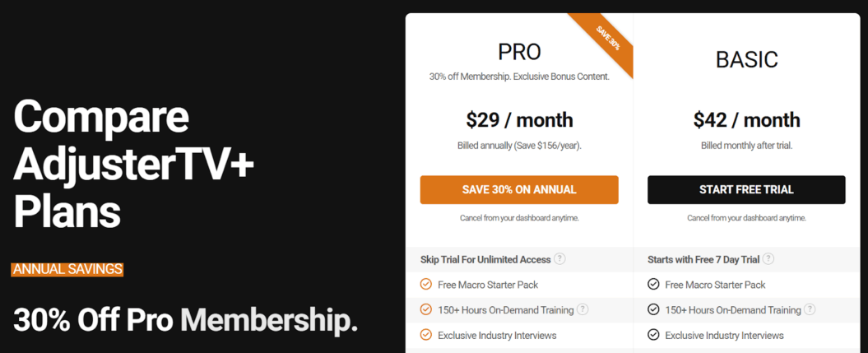Open help icon beside Starts with Free 7 Day Trial
This screenshot has width=868, height=353.
click(768, 259)
